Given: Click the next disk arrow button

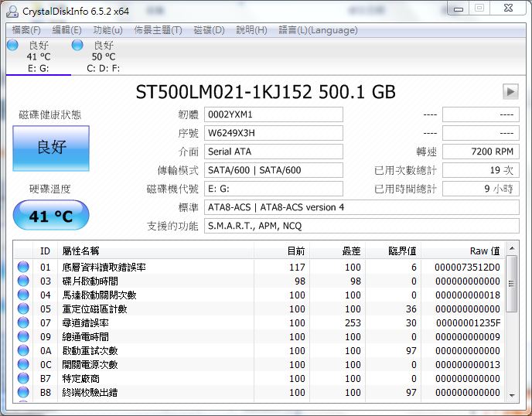Looking at the screenshot, I should (510, 91).
